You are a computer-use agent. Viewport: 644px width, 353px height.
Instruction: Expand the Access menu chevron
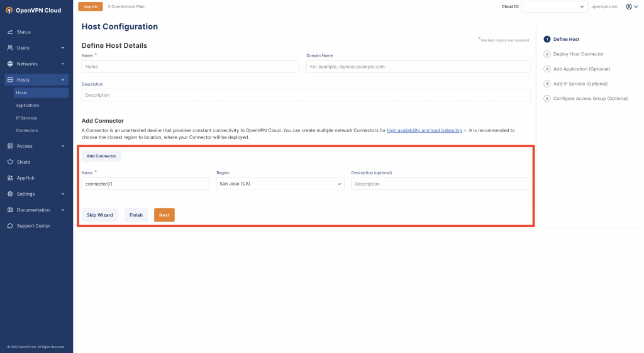(x=63, y=146)
